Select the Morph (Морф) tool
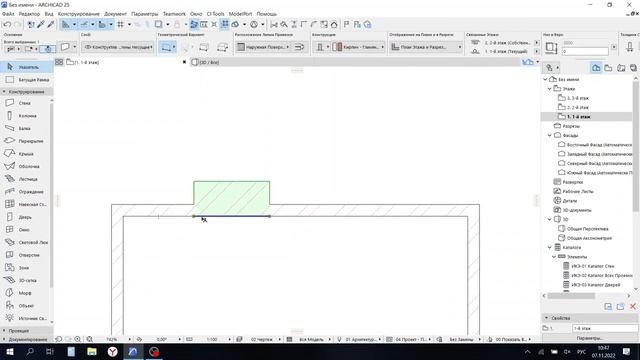The width and height of the screenshot is (640, 360). coord(24,293)
